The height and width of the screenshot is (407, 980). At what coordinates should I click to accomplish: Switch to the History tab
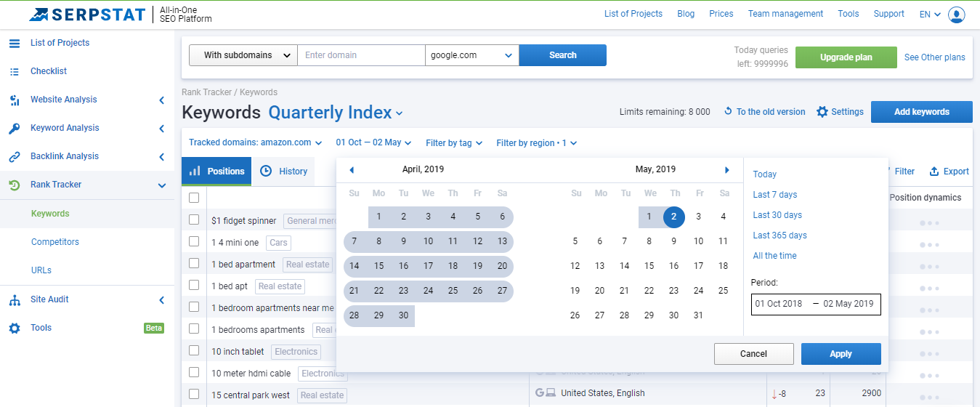click(x=283, y=172)
